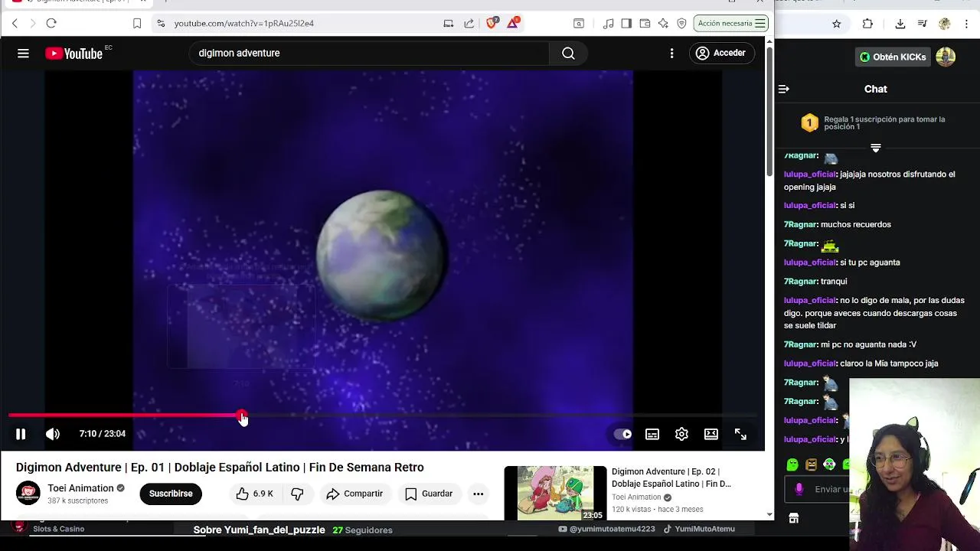Open YouTube settings three-dot menu beside Acceder
Image resolution: width=980 pixels, height=551 pixels.
pos(671,53)
